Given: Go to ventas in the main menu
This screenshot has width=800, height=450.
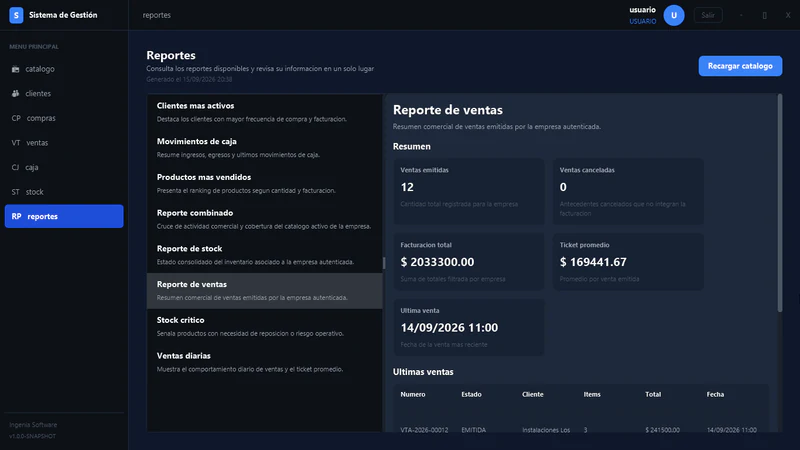Looking at the screenshot, I should [x=64, y=143].
